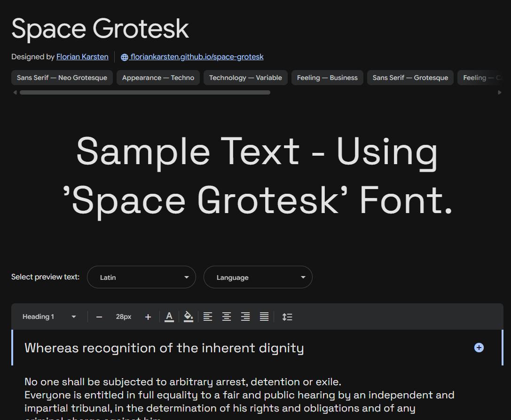Click the paragraph line 'No one shall be subjected'

coord(183,382)
